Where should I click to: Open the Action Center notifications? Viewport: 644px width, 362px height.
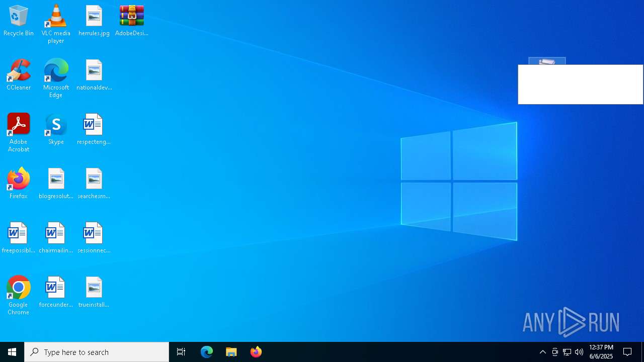point(628,352)
